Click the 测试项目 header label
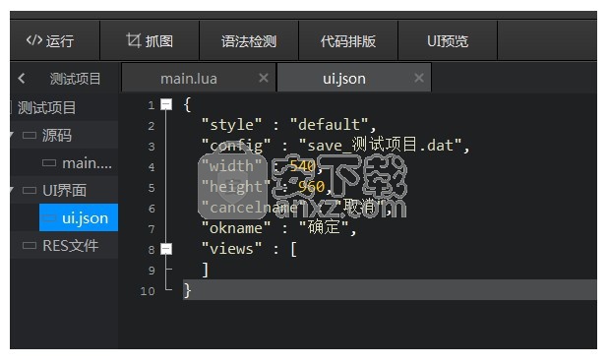 tap(75, 79)
